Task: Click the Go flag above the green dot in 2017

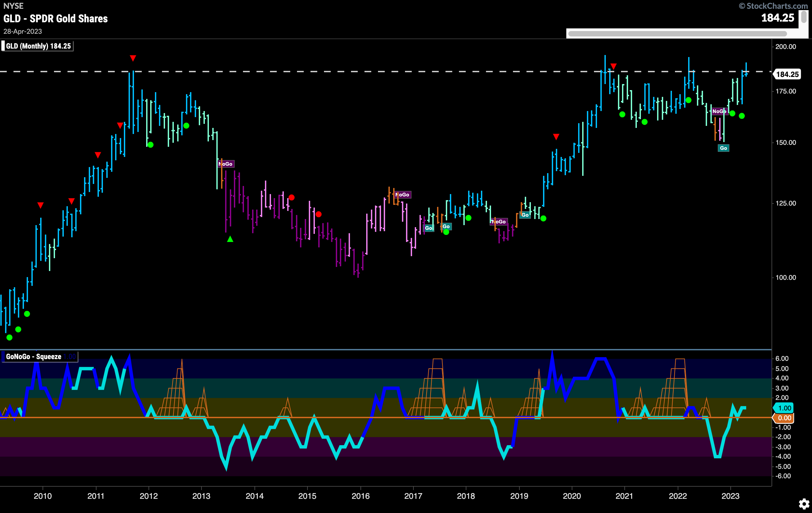Action: point(446,226)
